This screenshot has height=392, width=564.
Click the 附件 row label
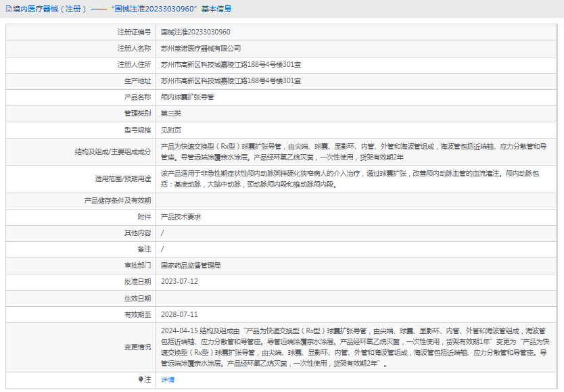[144, 216]
